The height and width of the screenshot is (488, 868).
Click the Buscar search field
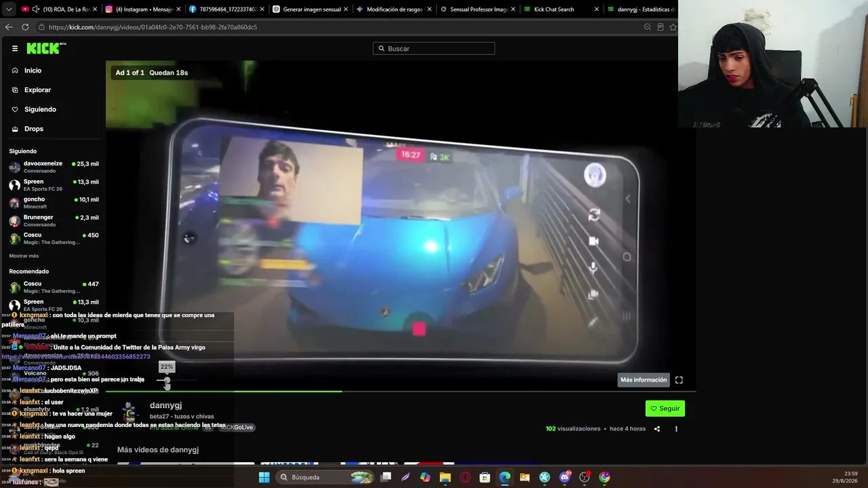434,49
